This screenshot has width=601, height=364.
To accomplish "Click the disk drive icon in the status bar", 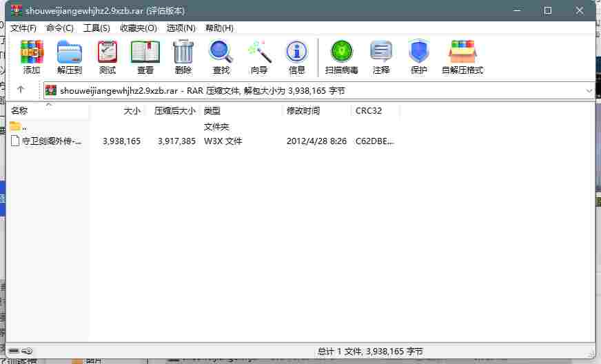I will click(14, 351).
